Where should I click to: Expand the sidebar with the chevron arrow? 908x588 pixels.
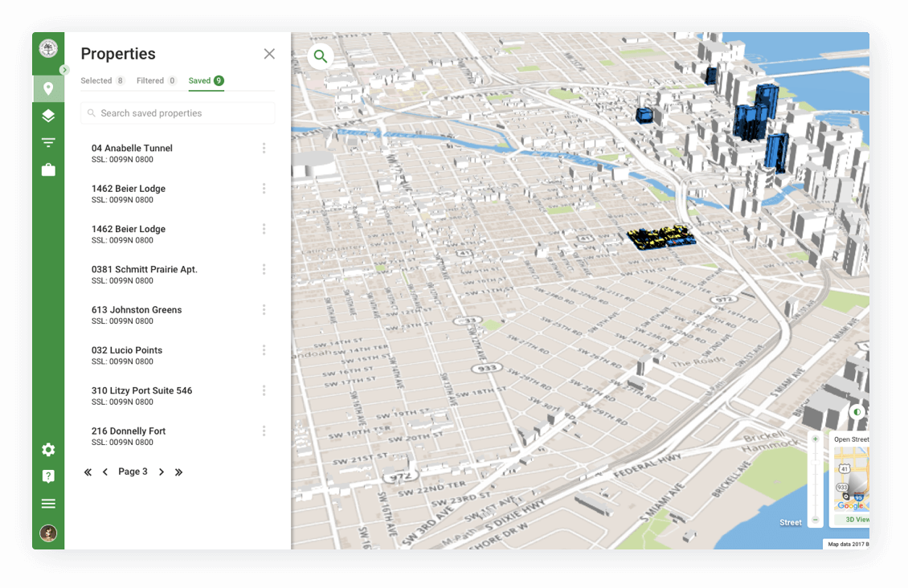[64, 70]
